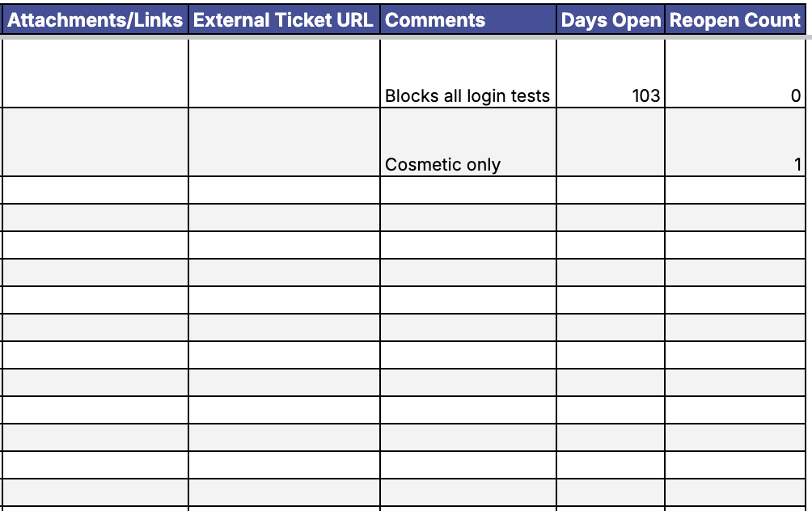Select the Reopen Count cell showing 1
812x511 pixels.
pos(735,143)
